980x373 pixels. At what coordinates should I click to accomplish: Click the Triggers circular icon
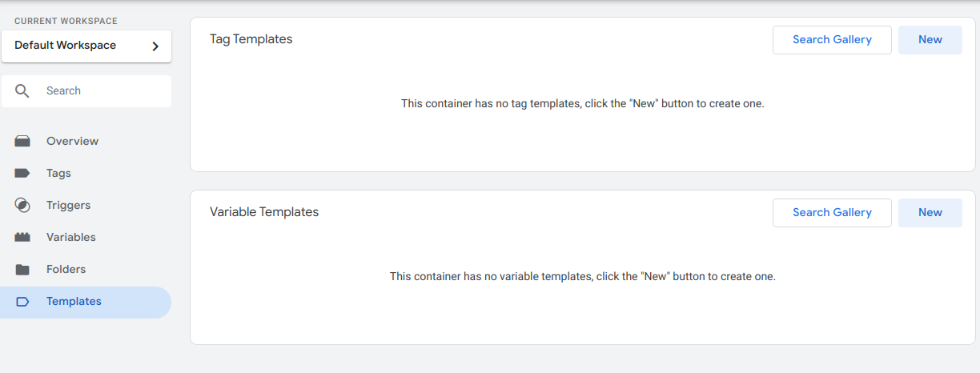click(22, 205)
